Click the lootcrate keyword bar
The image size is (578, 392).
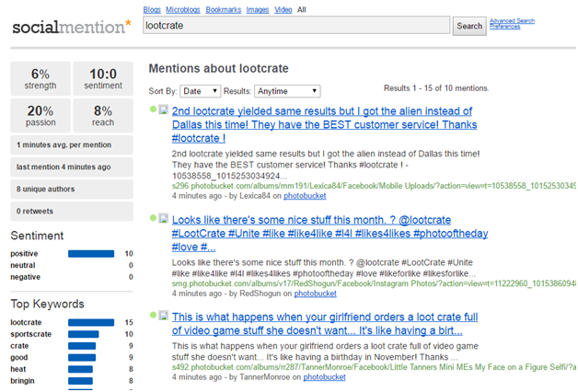click(x=91, y=322)
